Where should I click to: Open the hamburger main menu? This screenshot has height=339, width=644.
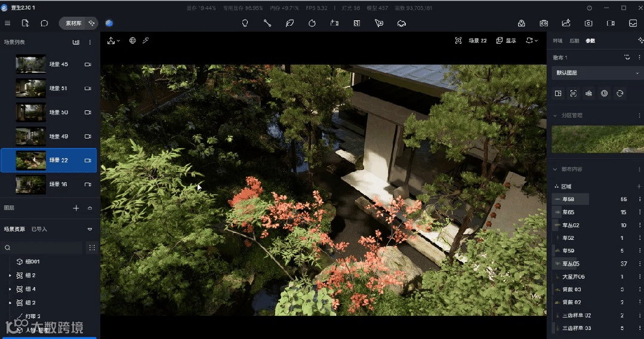click(x=7, y=23)
